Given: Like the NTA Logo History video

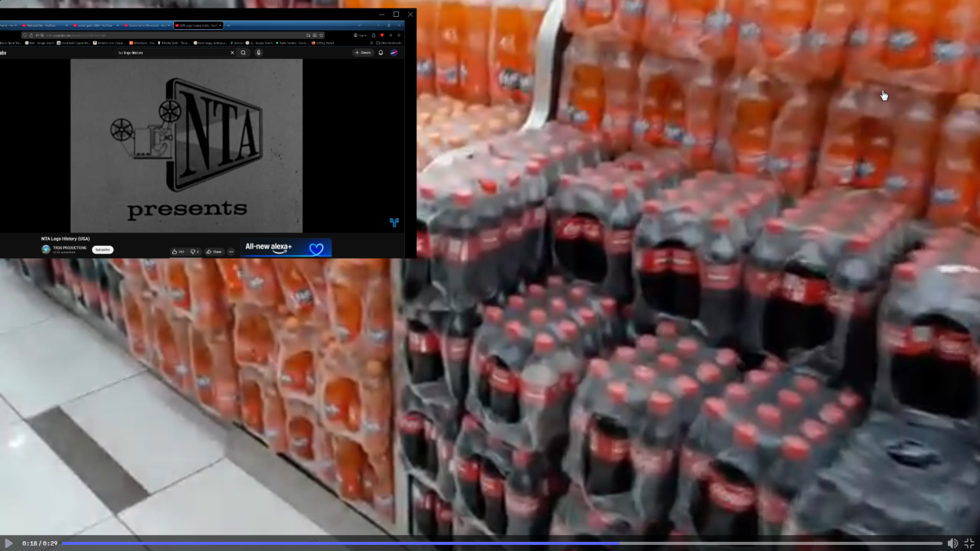Looking at the screenshot, I should (177, 252).
